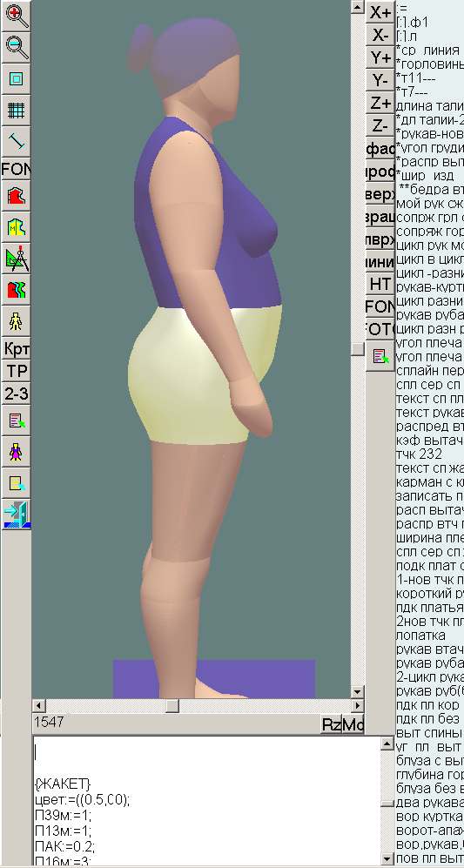
Task: Click the compass and triangle drafting icon
Action: (16, 258)
